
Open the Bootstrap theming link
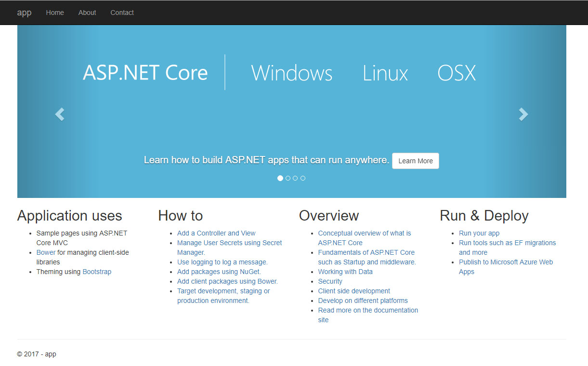coord(97,272)
